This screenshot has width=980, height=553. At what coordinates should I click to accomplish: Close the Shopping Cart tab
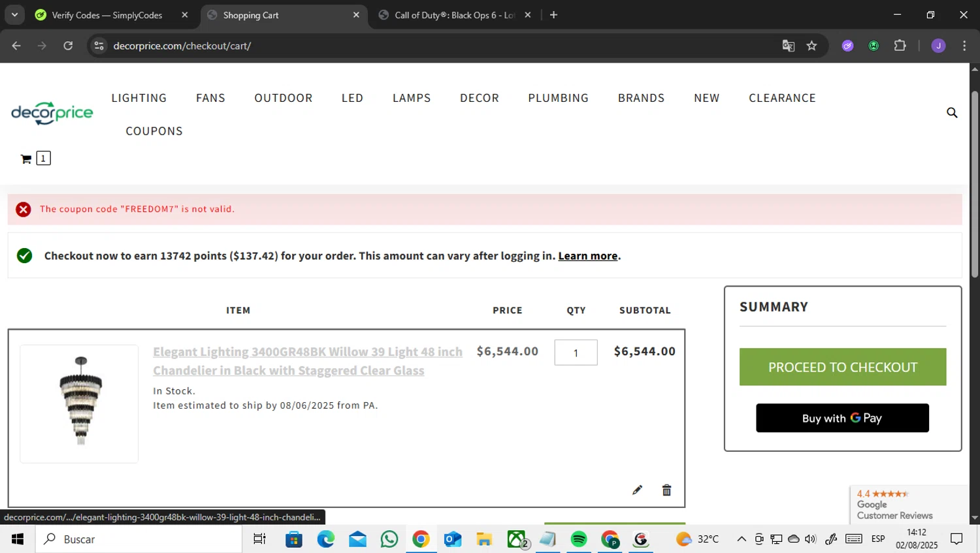point(356,15)
